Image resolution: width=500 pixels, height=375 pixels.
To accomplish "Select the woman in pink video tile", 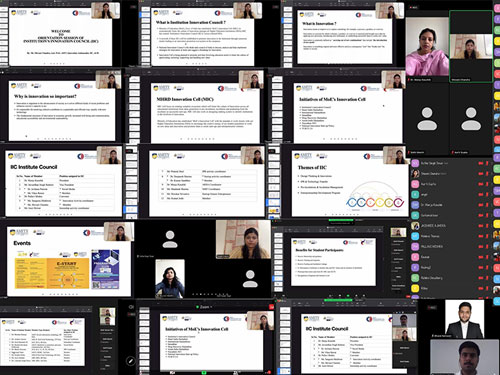I will (427, 47).
